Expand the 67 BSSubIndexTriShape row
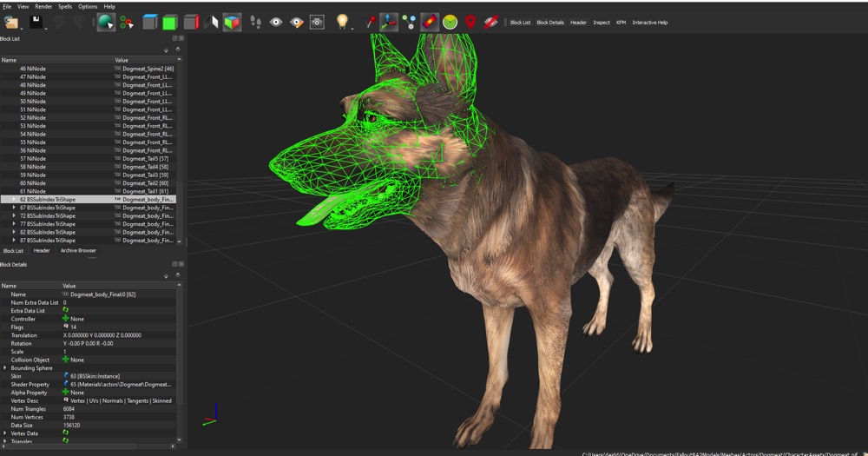The width and height of the screenshot is (868, 456). pos(14,208)
